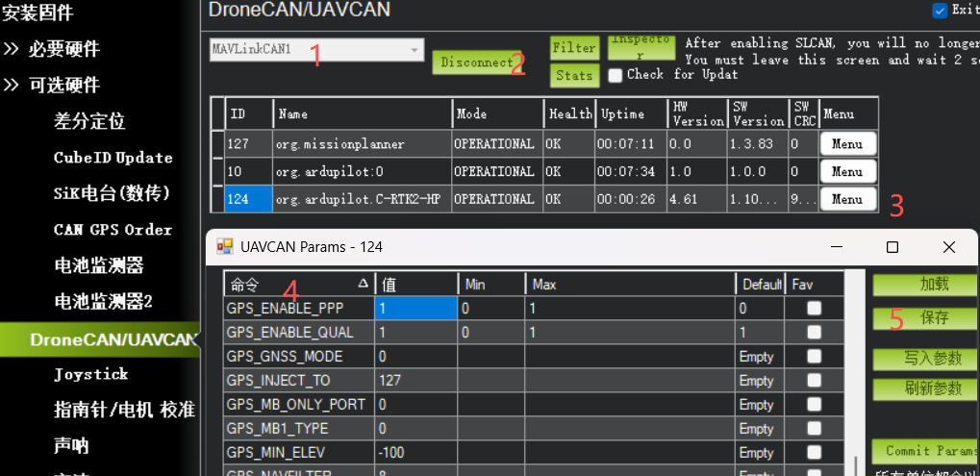Open the Inspector button
The image size is (980, 476).
point(641,46)
